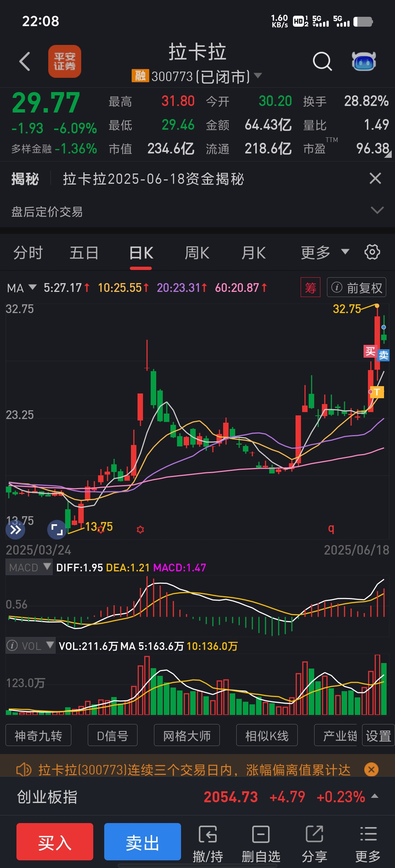Tap the orange 融 margin badge

click(x=140, y=76)
